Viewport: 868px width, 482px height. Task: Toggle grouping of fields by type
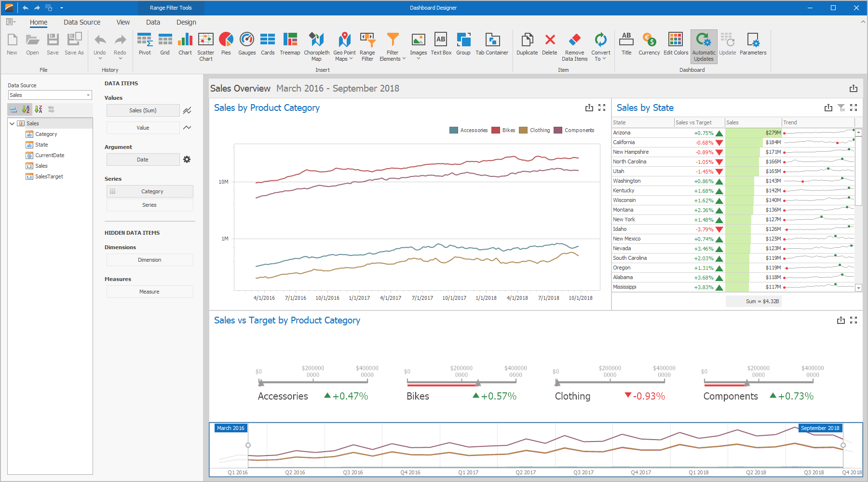click(14, 109)
